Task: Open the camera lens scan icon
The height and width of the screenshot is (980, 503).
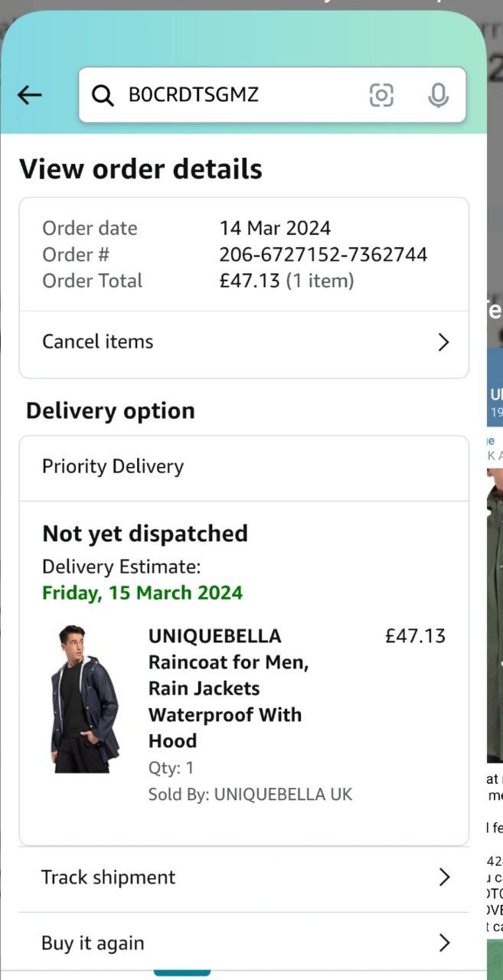Action: 381,95
